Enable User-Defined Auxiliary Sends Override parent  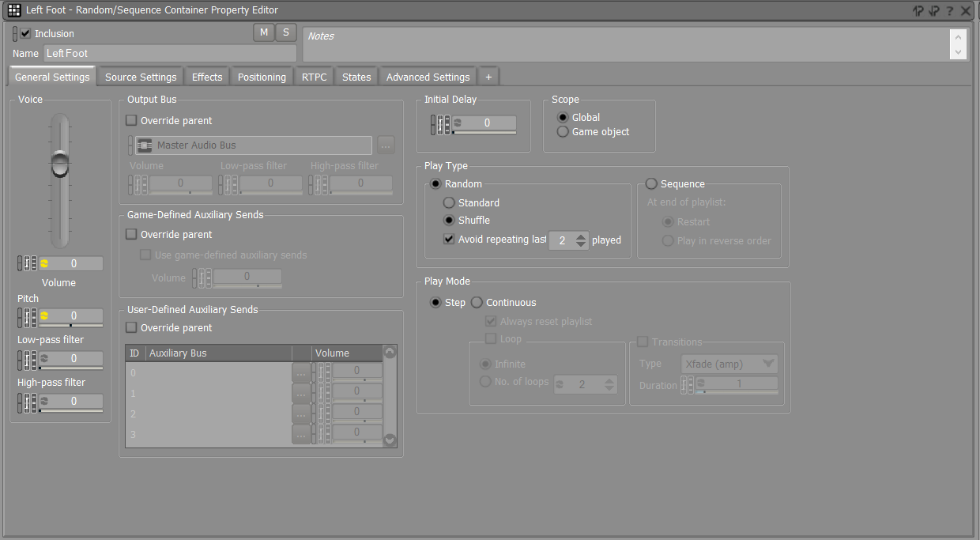(132, 328)
